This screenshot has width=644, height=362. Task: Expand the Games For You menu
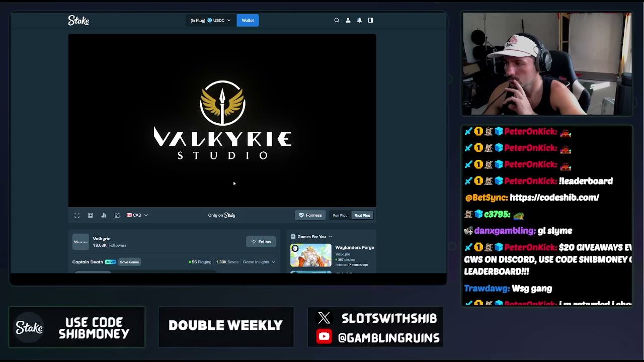click(311, 237)
